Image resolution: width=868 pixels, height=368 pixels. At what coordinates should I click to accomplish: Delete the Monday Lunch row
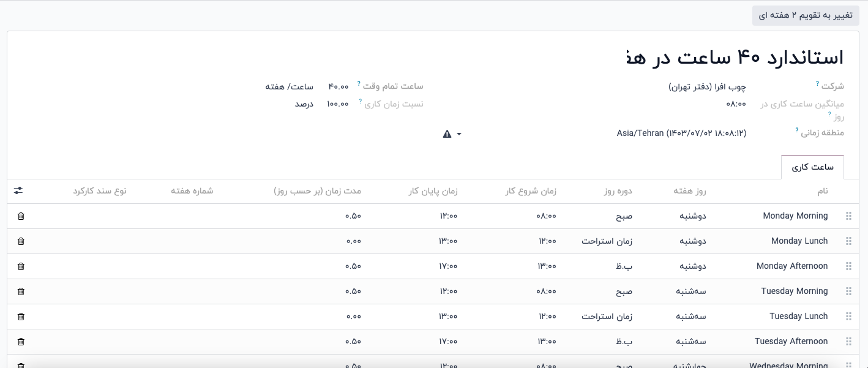point(21,241)
